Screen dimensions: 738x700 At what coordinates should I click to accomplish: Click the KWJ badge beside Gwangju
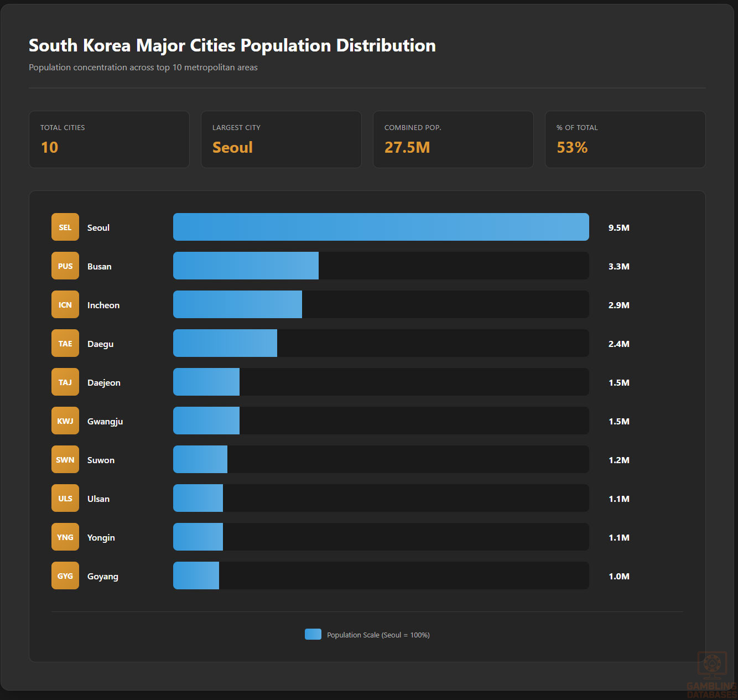tap(65, 421)
